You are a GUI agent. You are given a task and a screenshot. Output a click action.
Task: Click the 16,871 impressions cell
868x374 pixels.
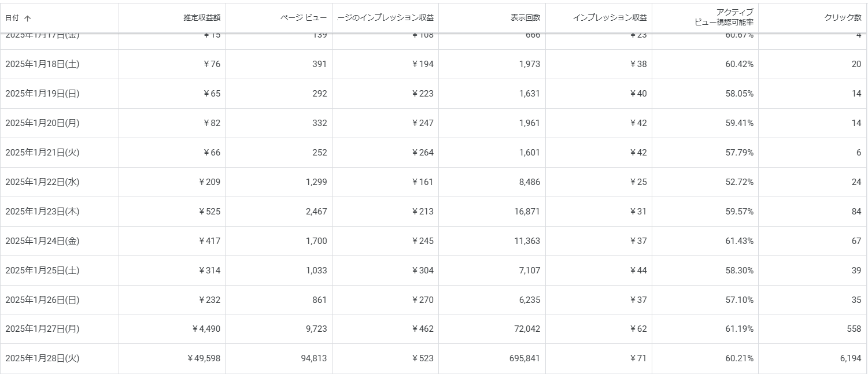[x=526, y=212]
